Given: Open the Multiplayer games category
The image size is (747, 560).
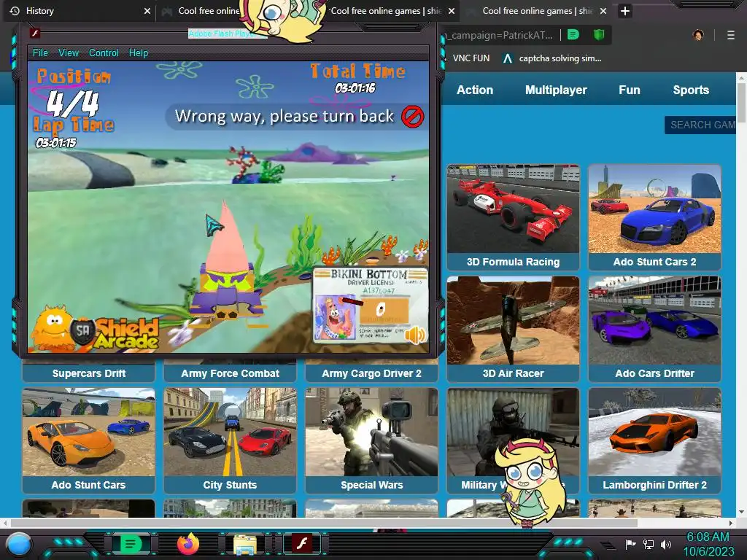Looking at the screenshot, I should (556, 90).
